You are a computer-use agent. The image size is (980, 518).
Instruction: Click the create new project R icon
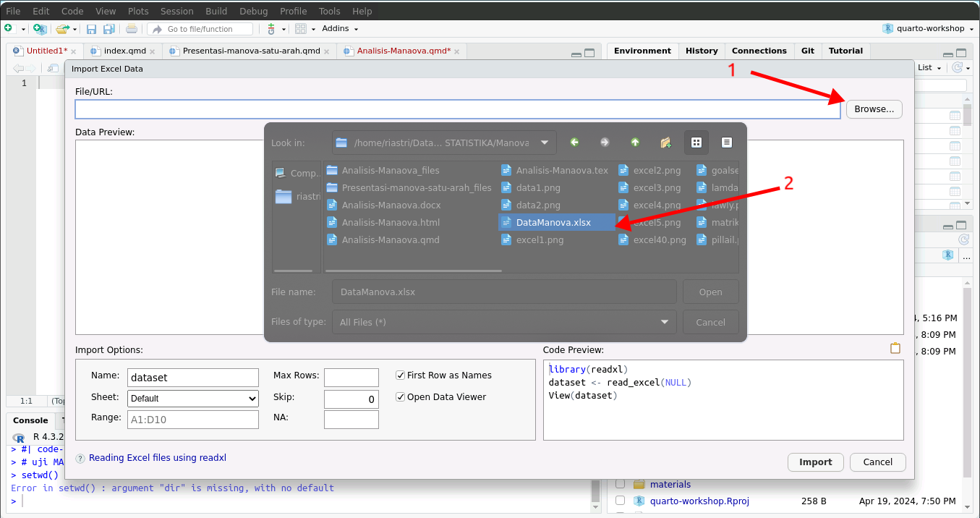coord(41,29)
